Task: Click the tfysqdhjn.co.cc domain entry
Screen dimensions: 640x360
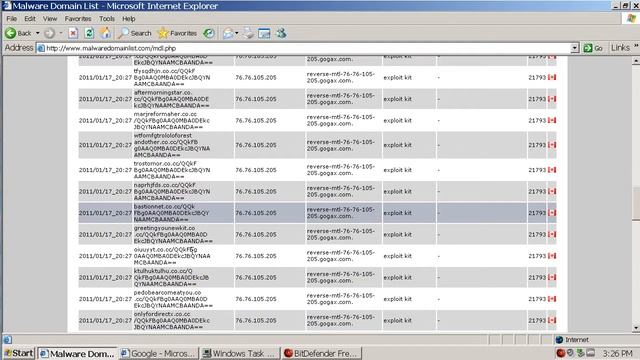Action: pyautogui.click(x=172, y=77)
